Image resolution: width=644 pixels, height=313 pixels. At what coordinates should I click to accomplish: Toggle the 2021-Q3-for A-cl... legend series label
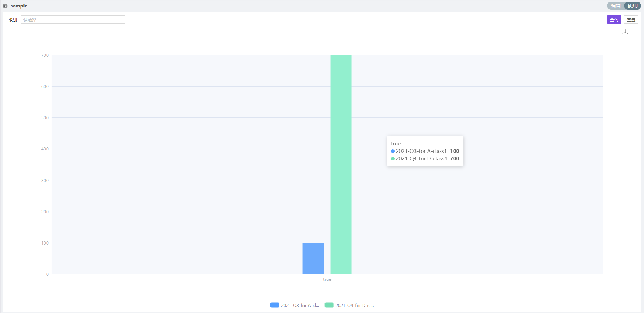(x=300, y=305)
